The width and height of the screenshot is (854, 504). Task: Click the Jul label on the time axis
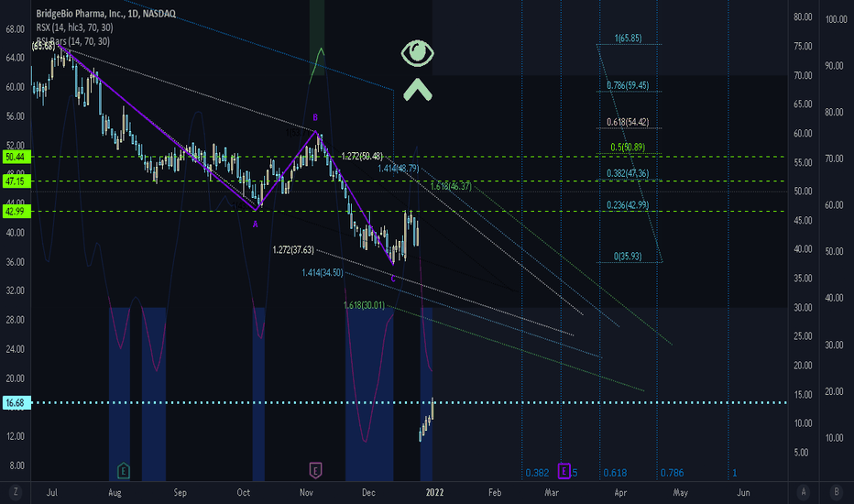pos(51,493)
